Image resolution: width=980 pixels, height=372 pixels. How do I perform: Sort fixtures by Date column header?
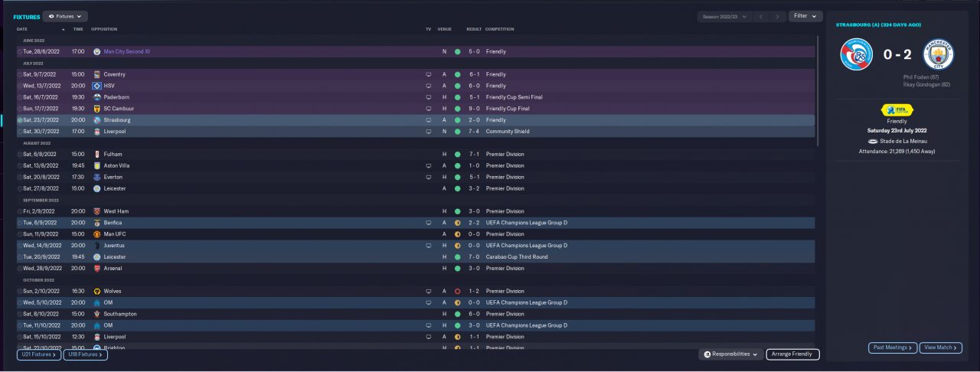[21, 29]
